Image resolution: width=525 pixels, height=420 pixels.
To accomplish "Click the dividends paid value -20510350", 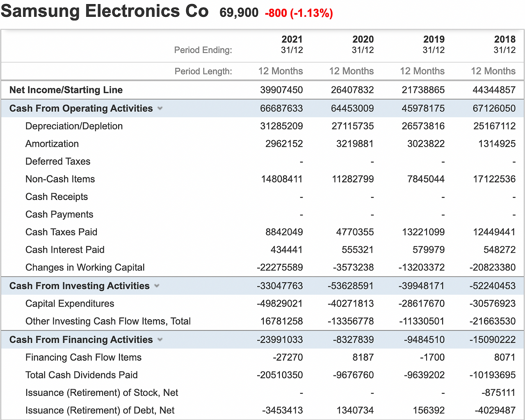I will click(280, 375).
